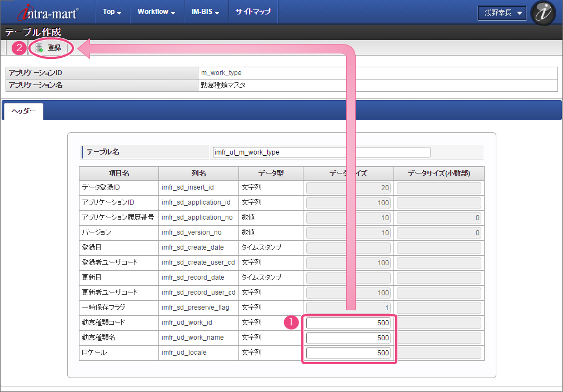Screen dimensions: 563x392
Task: Select the ヘッダー tab
Action: (23, 111)
